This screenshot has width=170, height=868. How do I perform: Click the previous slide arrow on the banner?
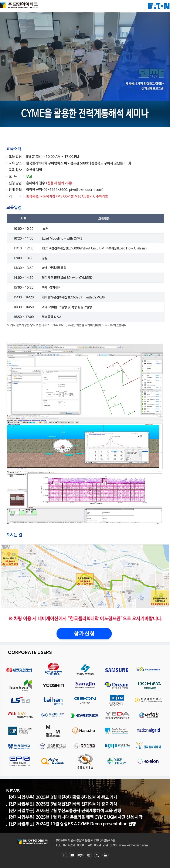point(3,60)
